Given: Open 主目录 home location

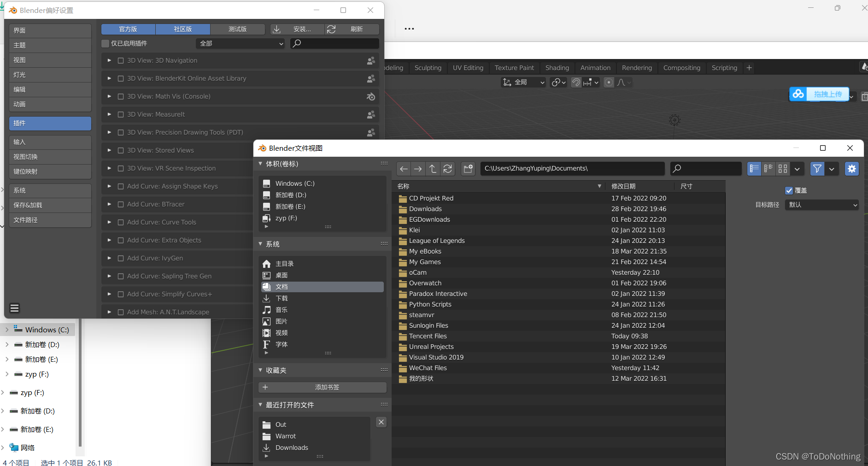Looking at the screenshot, I should pos(323,264).
